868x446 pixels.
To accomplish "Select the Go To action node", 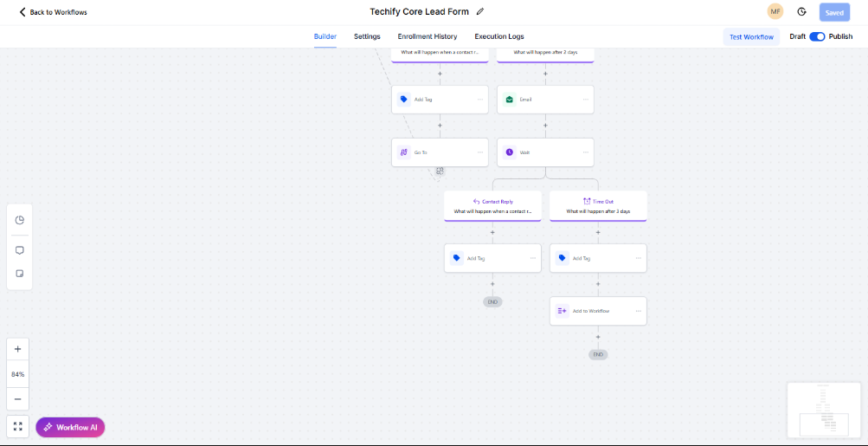I will pyautogui.click(x=440, y=152).
